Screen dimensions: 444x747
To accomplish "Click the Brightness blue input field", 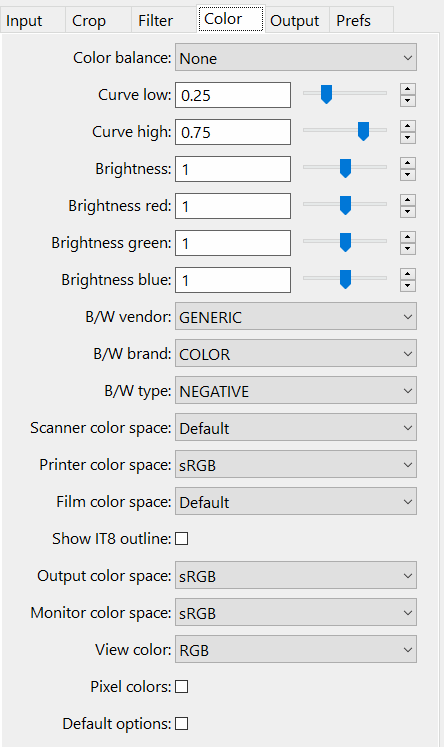I will click(233, 280).
